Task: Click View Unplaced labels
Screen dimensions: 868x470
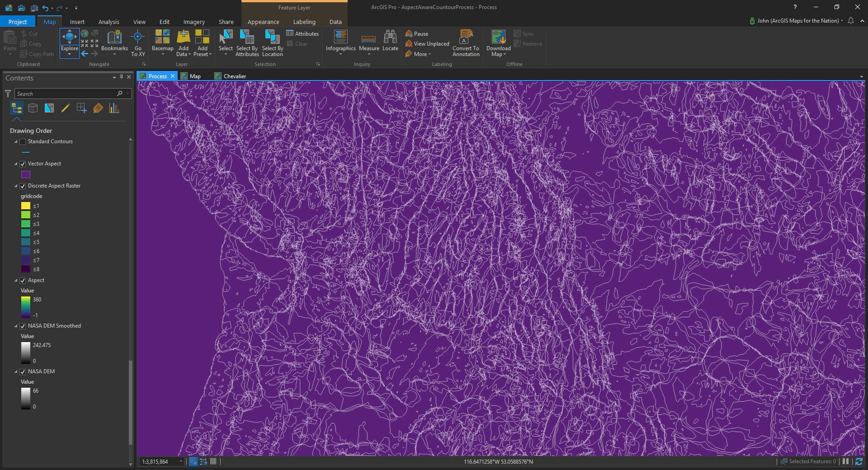Action: 427,44
